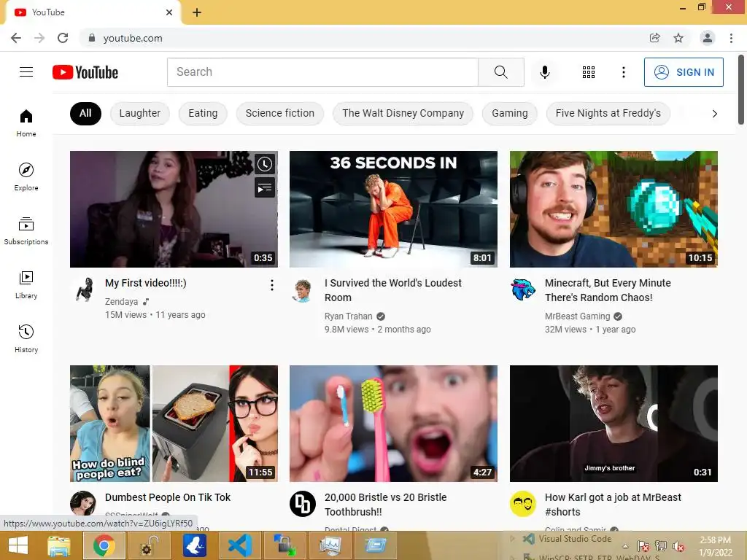
Task: Share this page from address bar
Action: tap(655, 38)
